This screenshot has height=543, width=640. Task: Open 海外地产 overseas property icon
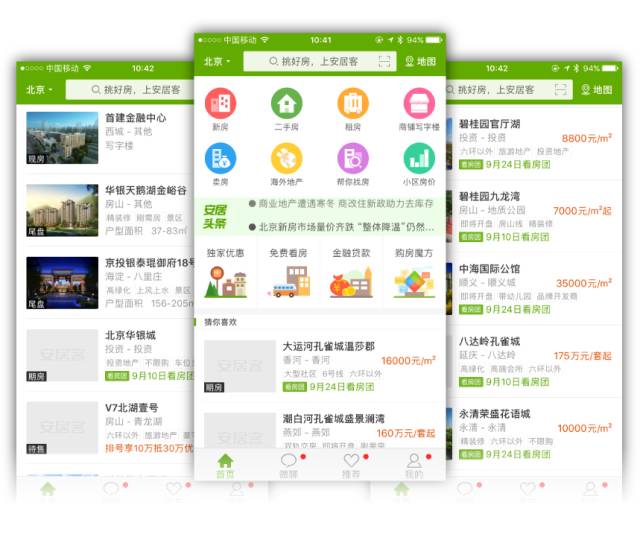(287, 158)
